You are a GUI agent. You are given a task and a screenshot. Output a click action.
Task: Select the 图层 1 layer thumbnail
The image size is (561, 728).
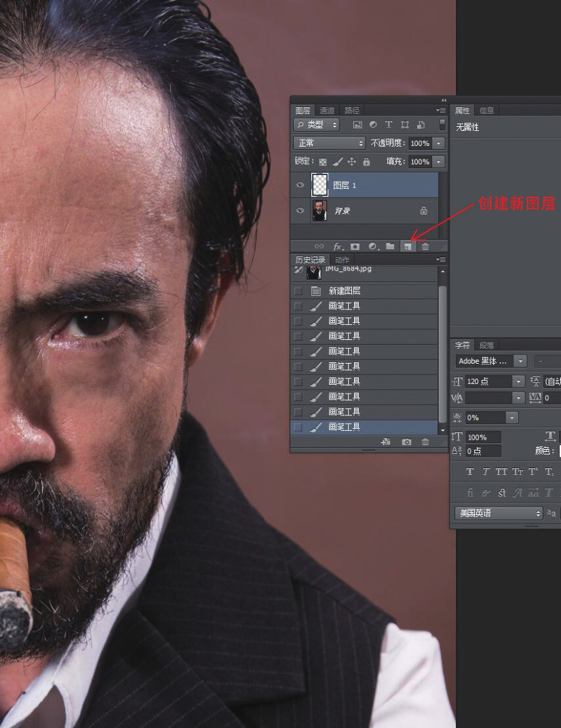320,185
